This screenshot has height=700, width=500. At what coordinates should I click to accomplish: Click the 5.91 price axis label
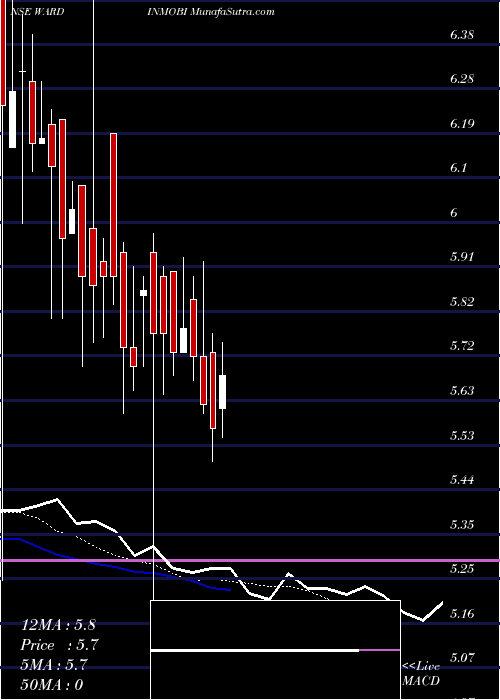tap(462, 257)
